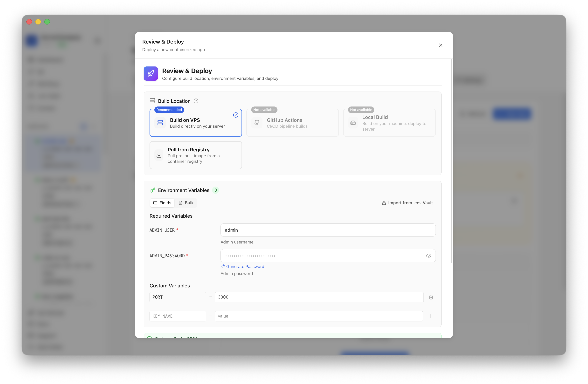588x384 pixels.
Task: Delete the PORT custom variable
Action: 431,297
